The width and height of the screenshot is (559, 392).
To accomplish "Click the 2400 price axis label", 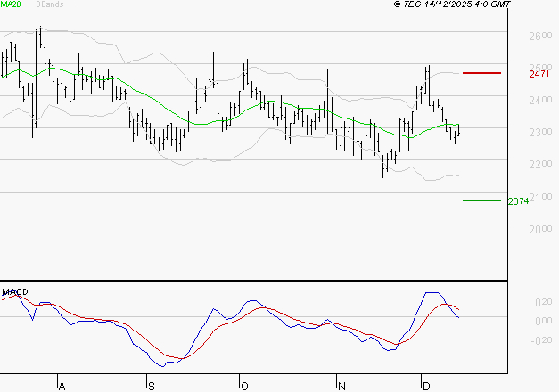I will tap(540, 100).
